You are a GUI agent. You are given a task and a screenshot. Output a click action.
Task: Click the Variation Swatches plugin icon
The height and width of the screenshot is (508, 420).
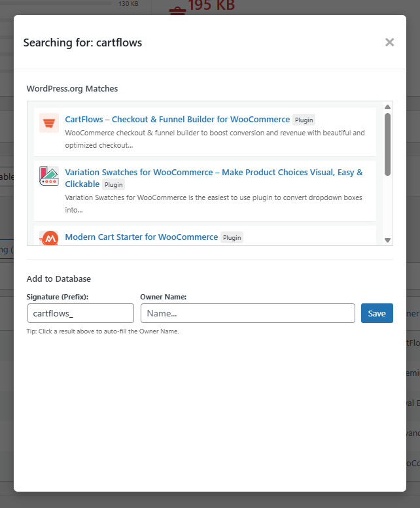tap(49, 176)
